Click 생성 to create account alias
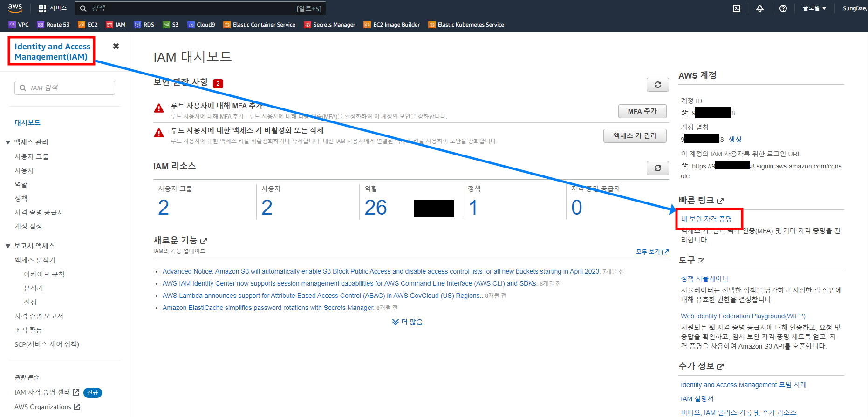This screenshot has width=868, height=417. click(x=735, y=139)
